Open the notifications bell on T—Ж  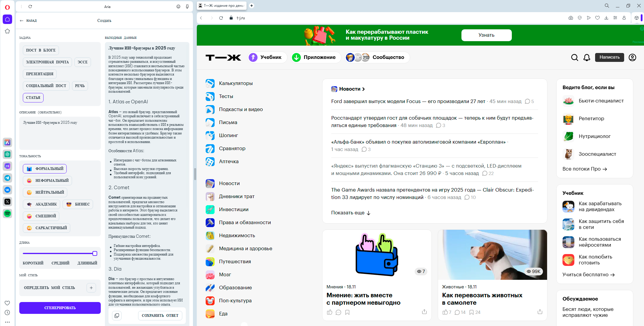tap(587, 57)
